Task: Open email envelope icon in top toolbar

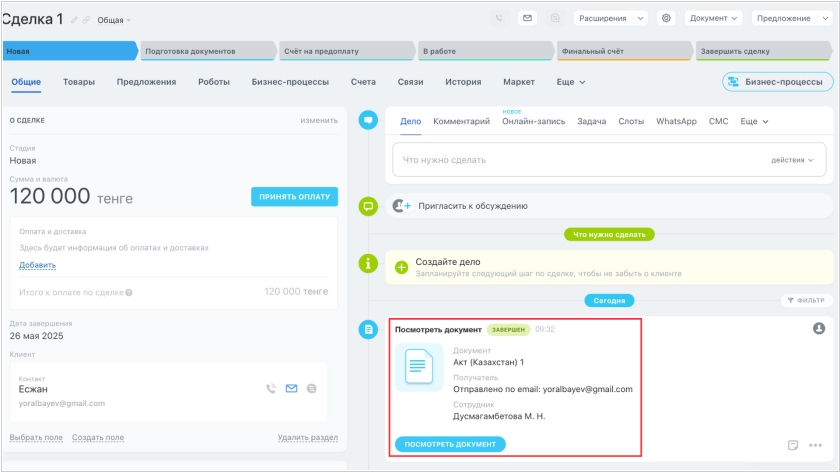Action: tap(527, 18)
